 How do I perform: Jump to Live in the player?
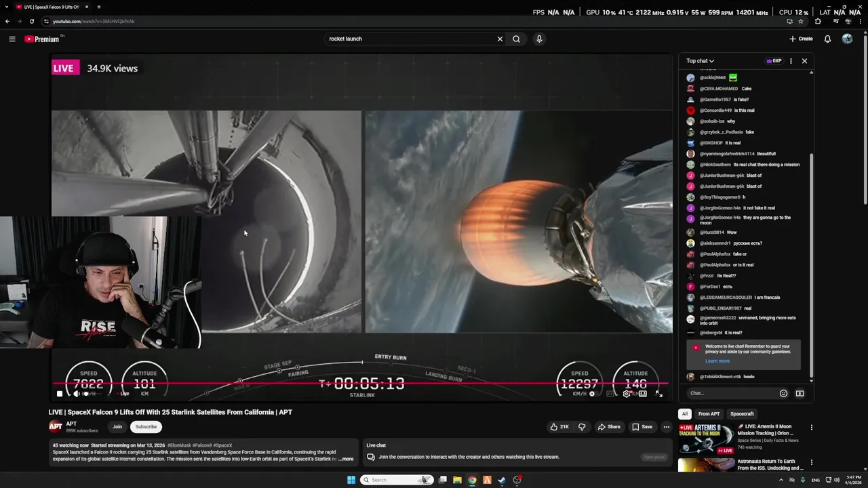pos(123,393)
